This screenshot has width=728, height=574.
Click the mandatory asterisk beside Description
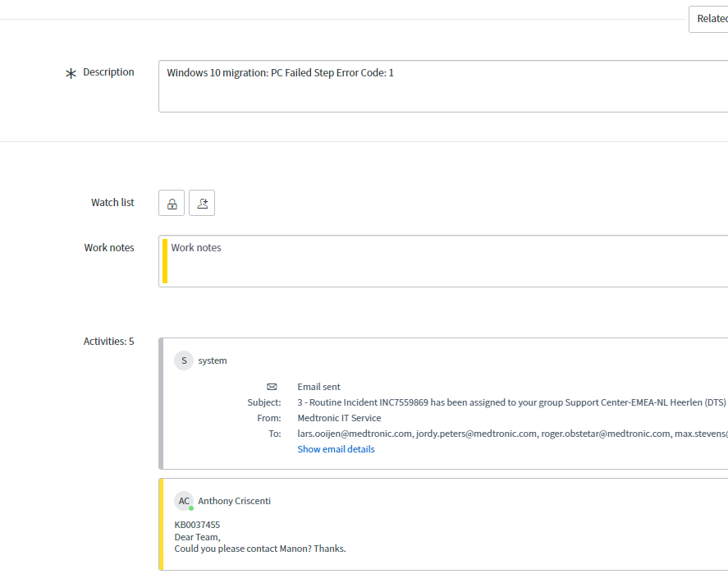71,74
